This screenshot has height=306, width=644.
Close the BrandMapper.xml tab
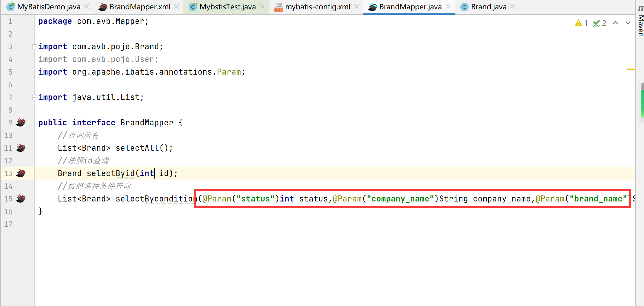pos(177,6)
